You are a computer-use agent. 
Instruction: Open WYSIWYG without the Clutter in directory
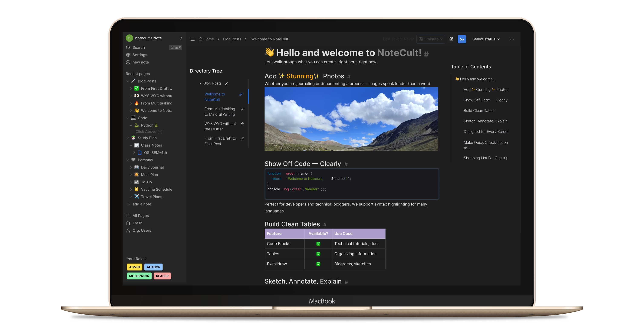pos(220,126)
